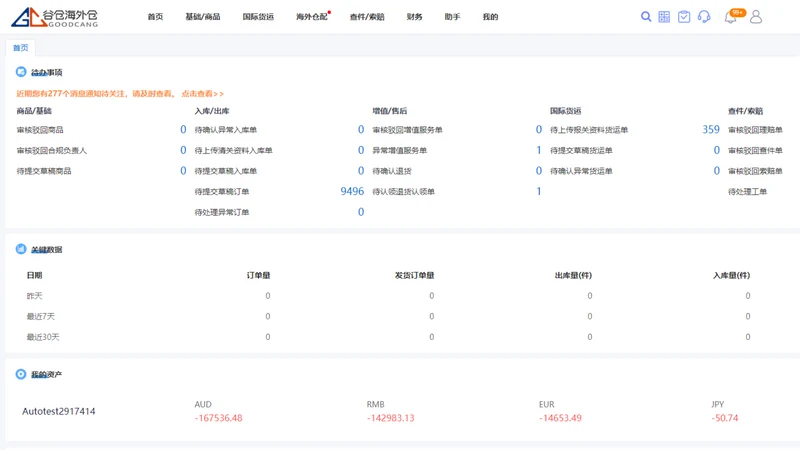Open the 海外仓配 menu
This screenshot has width=800, height=450.
(x=312, y=17)
